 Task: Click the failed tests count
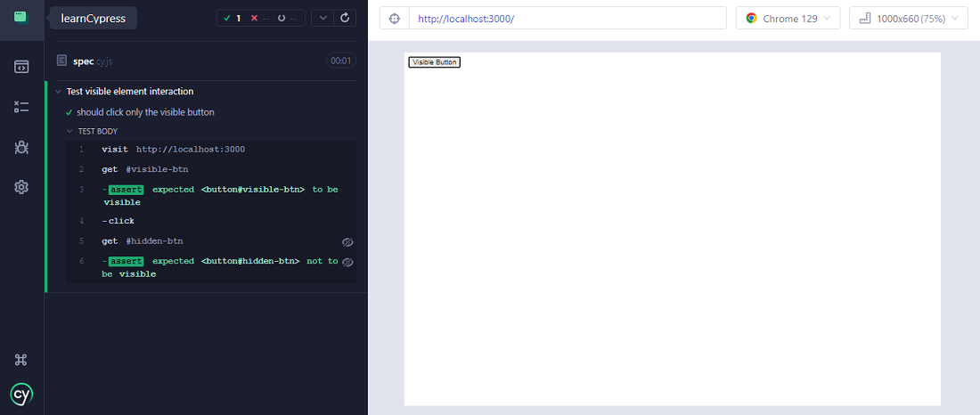click(259, 18)
